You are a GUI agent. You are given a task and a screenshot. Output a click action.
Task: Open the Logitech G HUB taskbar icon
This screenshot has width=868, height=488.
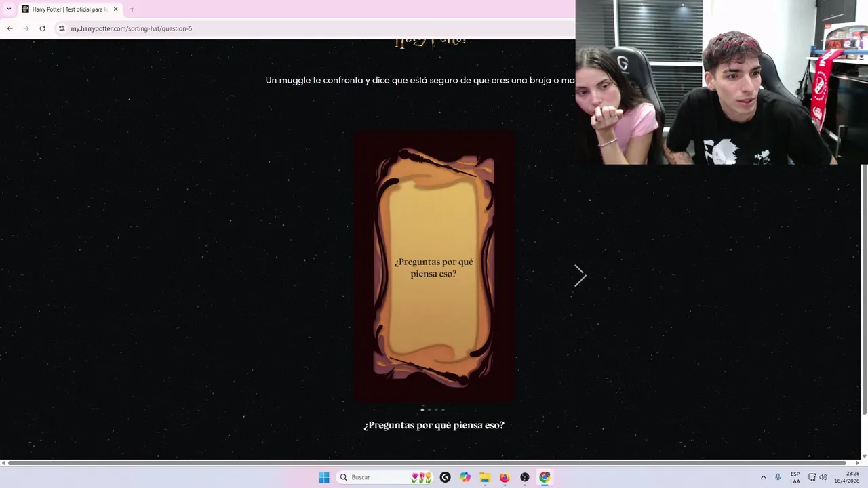[x=445, y=477]
